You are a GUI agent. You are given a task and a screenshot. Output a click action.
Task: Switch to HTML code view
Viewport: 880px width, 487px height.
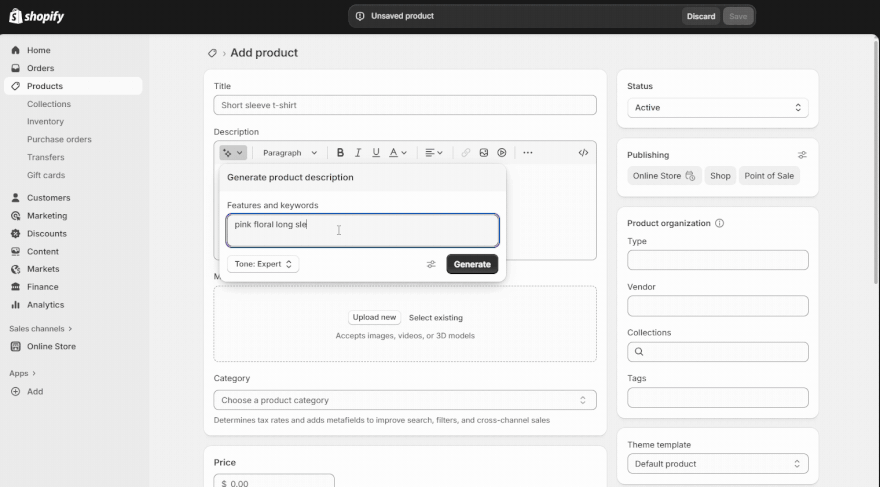[x=583, y=153]
